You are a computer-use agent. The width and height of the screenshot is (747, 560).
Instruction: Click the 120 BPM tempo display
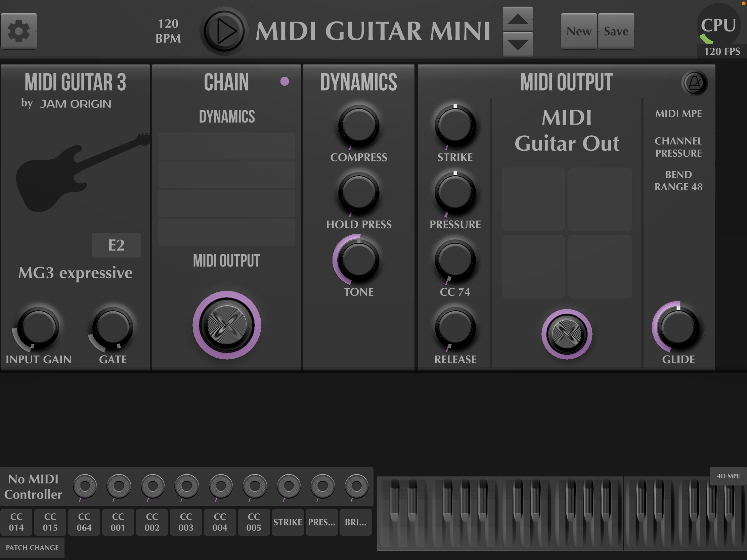click(x=168, y=31)
